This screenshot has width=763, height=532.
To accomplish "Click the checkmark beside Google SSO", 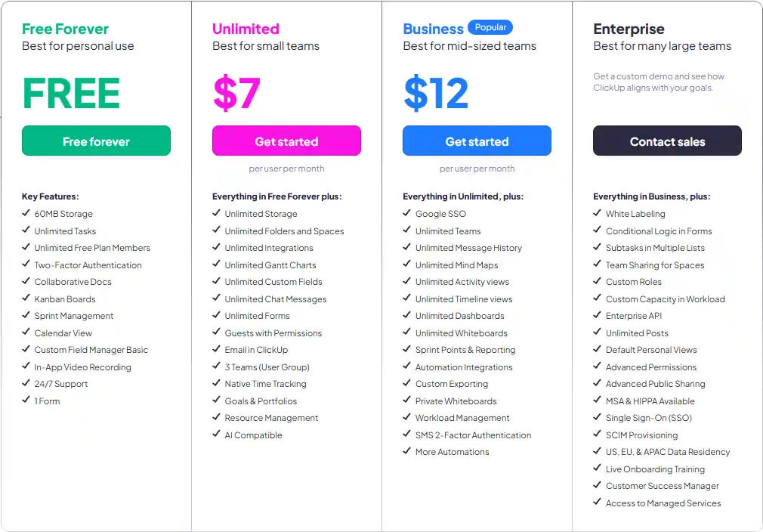I will tap(406, 214).
